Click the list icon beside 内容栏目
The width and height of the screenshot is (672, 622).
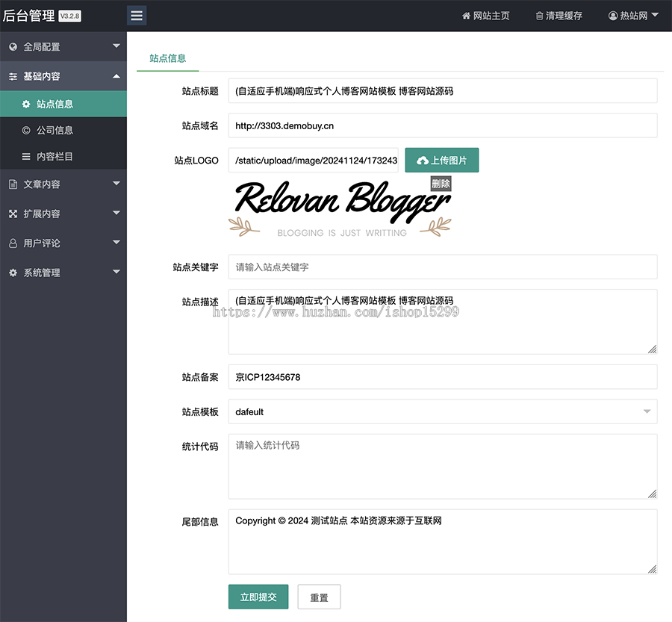26,157
